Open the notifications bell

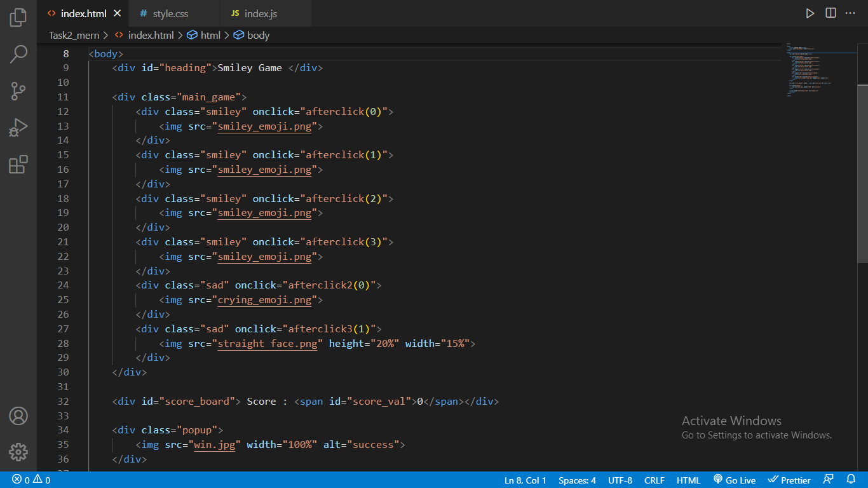(x=851, y=480)
